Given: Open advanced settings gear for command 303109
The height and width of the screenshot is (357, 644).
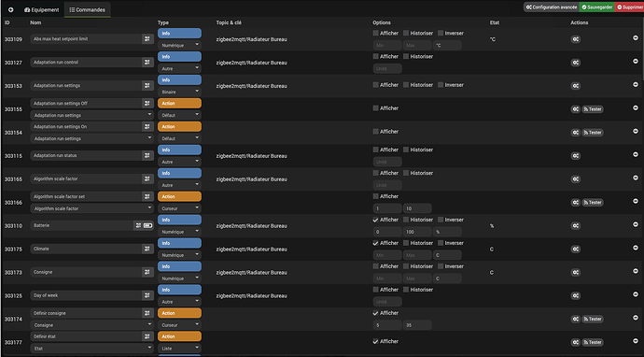Looking at the screenshot, I should [576, 39].
